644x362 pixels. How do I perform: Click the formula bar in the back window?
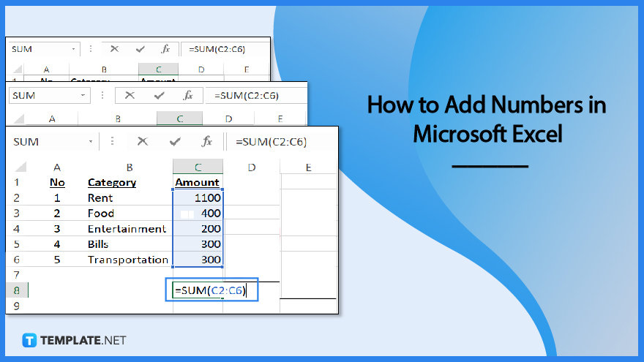click(225, 49)
